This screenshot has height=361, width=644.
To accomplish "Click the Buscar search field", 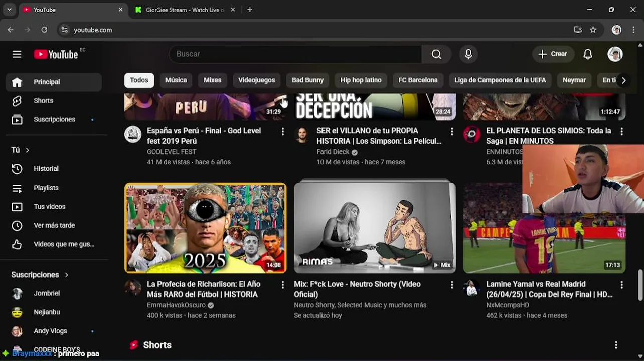I will pyautogui.click(x=295, y=54).
